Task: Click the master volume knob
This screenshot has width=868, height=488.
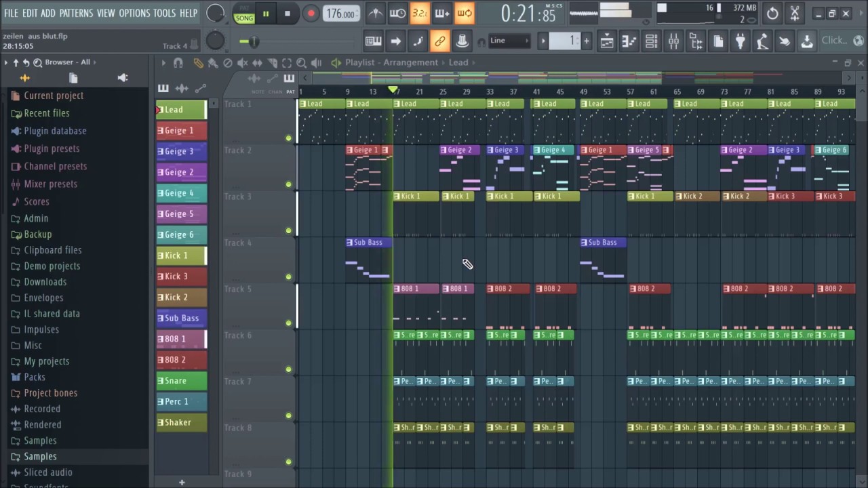Action: [x=215, y=13]
